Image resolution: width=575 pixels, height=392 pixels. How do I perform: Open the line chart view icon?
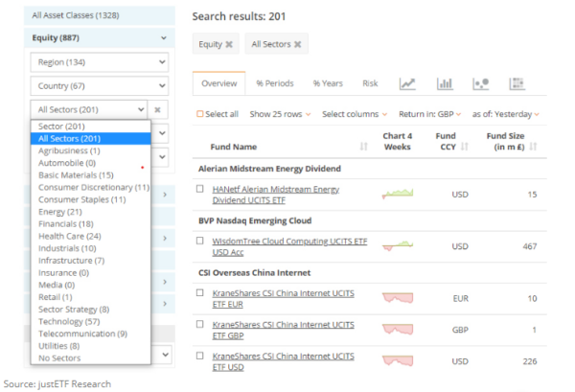(407, 83)
